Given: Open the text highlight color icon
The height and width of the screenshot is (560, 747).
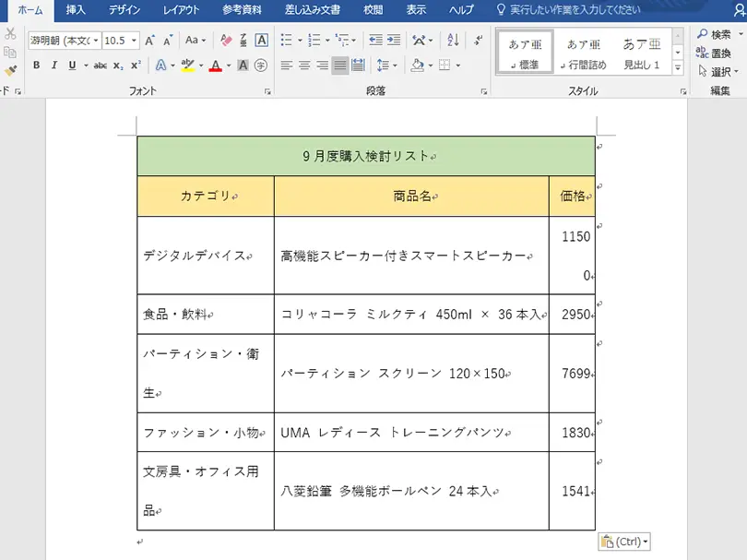Looking at the screenshot, I should (x=188, y=64).
